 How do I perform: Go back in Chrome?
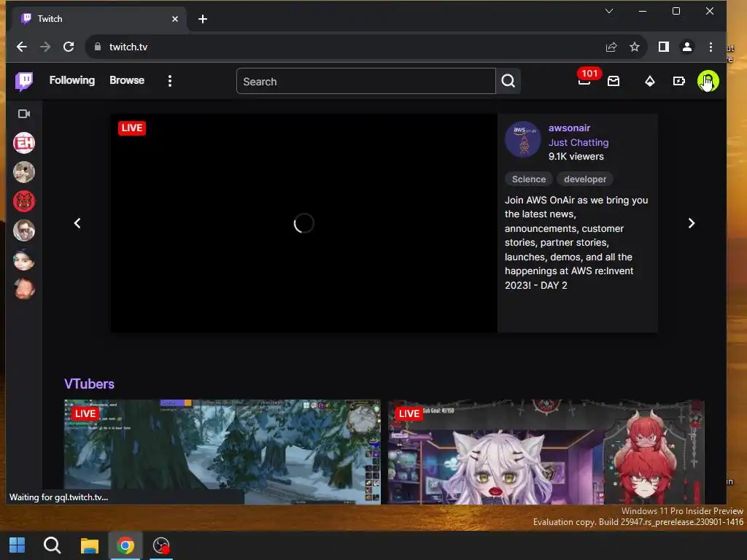pyautogui.click(x=22, y=47)
